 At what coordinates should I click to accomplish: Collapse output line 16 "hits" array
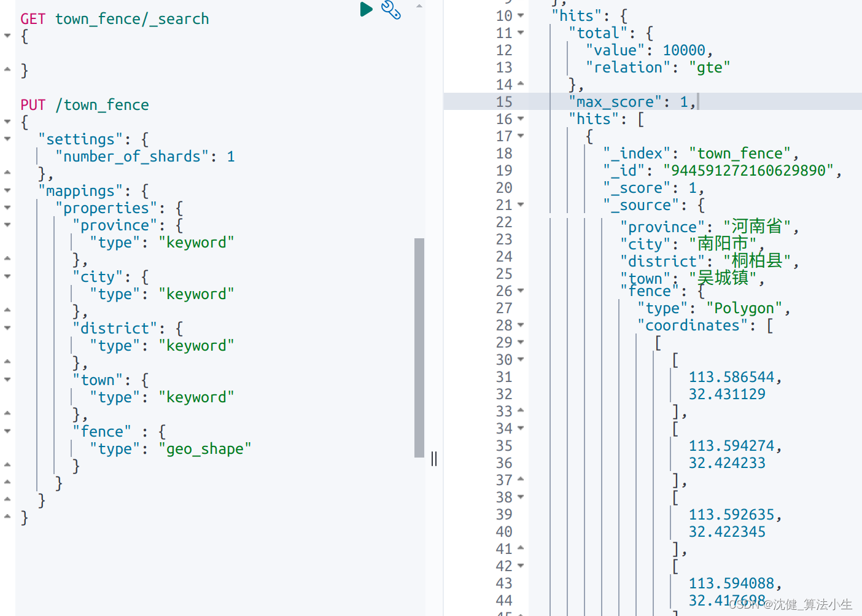[x=521, y=119]
